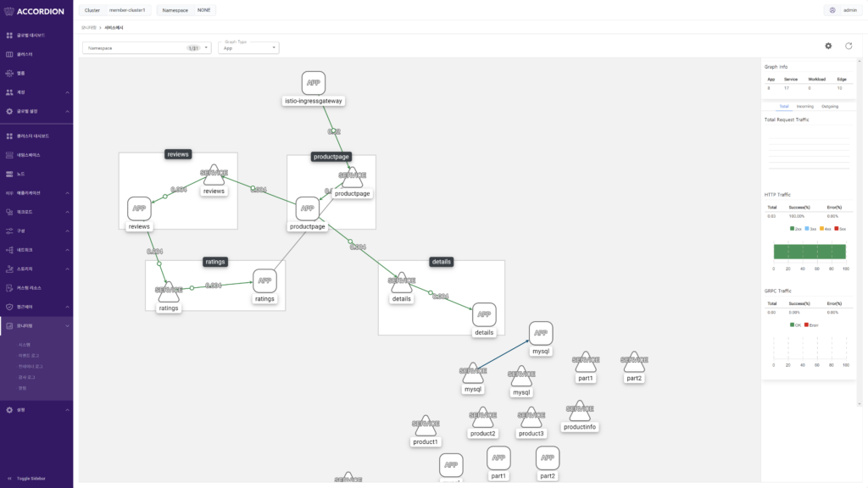
Task: Select the product3 SERVICE node
Action: 531,418
